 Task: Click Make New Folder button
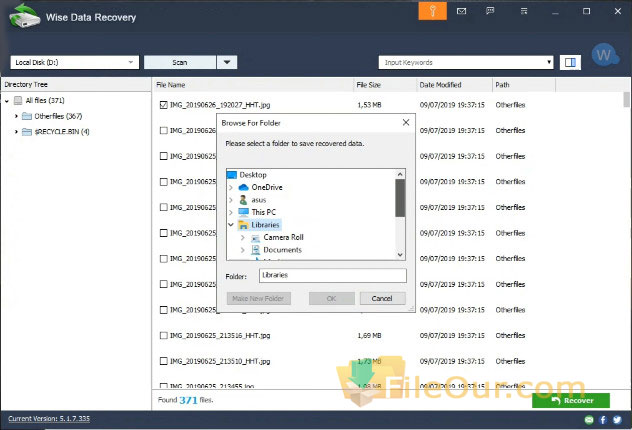pos(258,298)
